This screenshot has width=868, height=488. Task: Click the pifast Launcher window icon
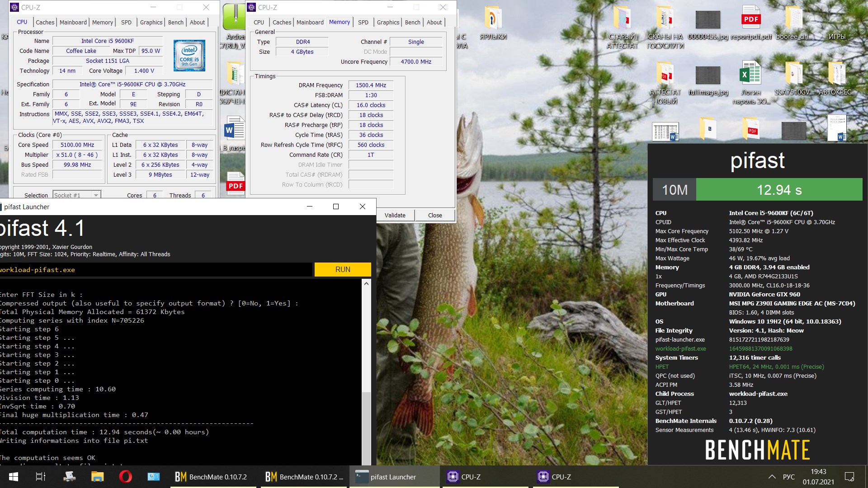1,206
